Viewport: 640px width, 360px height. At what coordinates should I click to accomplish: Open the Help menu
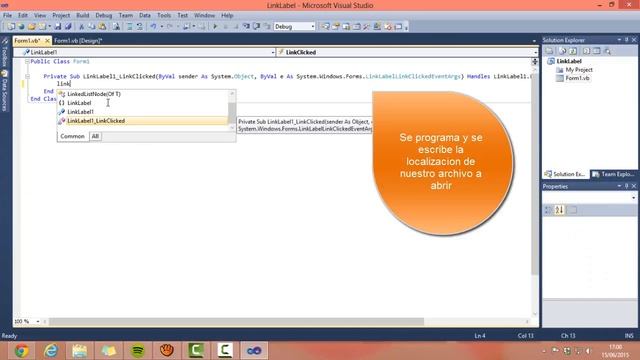[227, 16]
